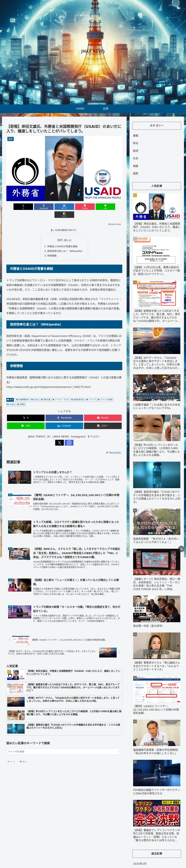
Task: Share on X using the top black button
Action: [x=23, y=207]
